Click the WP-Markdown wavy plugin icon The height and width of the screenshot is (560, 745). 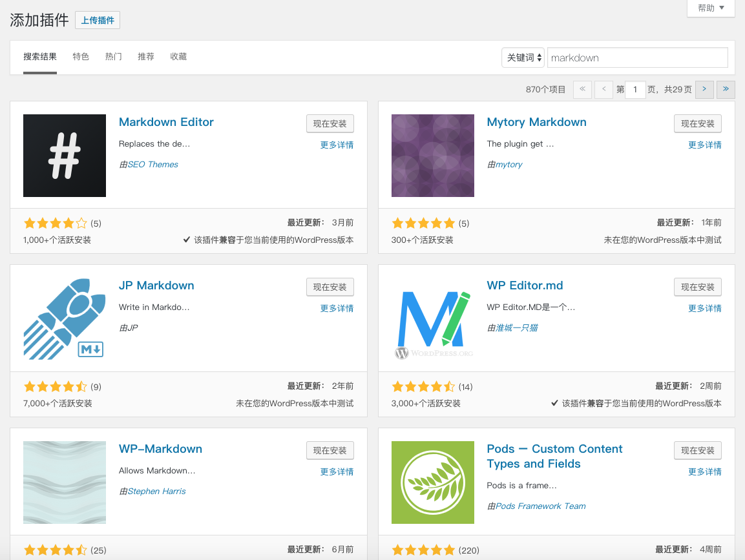click(x=65, y=482)
